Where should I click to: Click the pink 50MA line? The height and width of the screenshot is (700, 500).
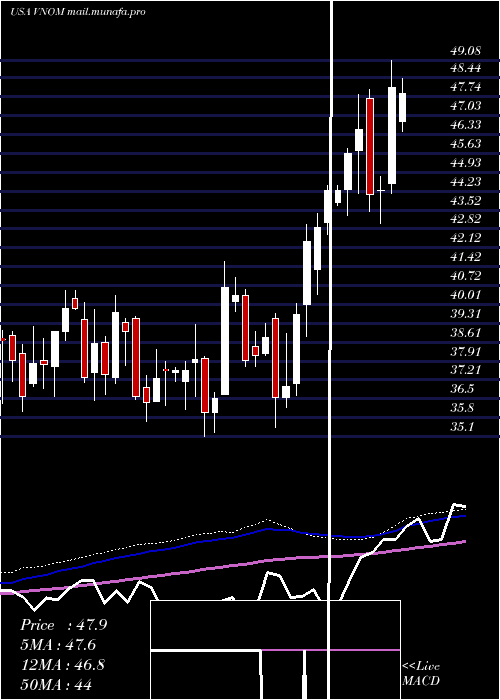tap(232, 567)
